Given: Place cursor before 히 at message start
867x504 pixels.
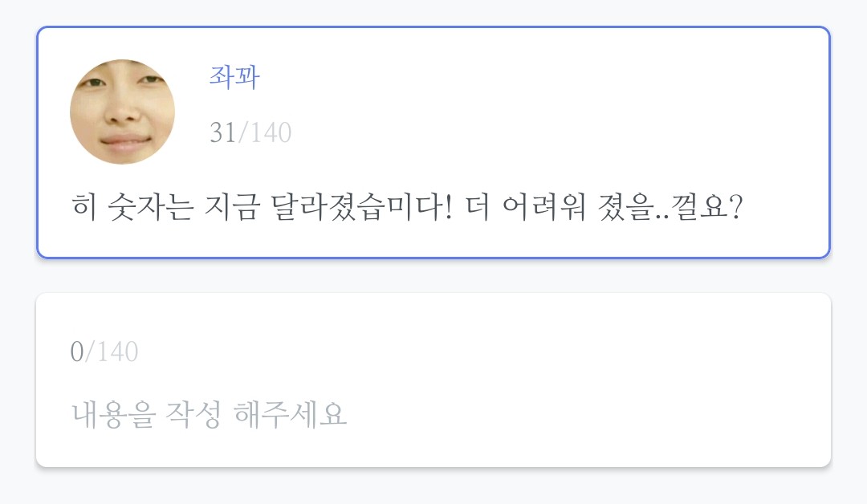Looking at the screenshot, I should tap(71, 209).
